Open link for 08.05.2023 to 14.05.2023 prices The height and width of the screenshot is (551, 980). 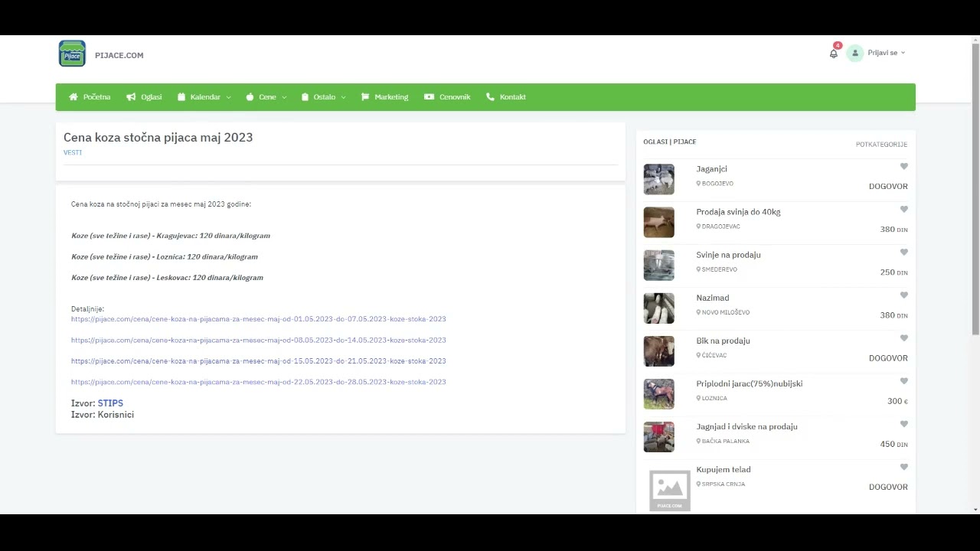259,340
